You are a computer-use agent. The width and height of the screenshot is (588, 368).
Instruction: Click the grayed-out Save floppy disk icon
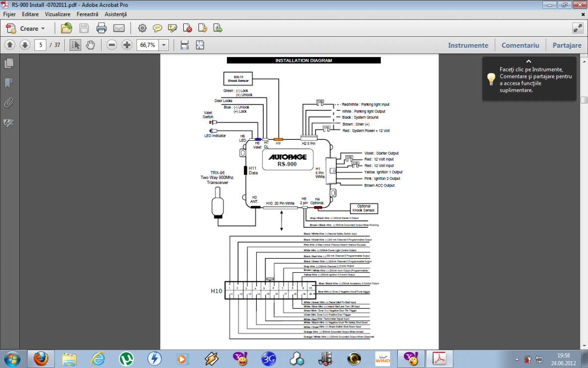[84, 28]
